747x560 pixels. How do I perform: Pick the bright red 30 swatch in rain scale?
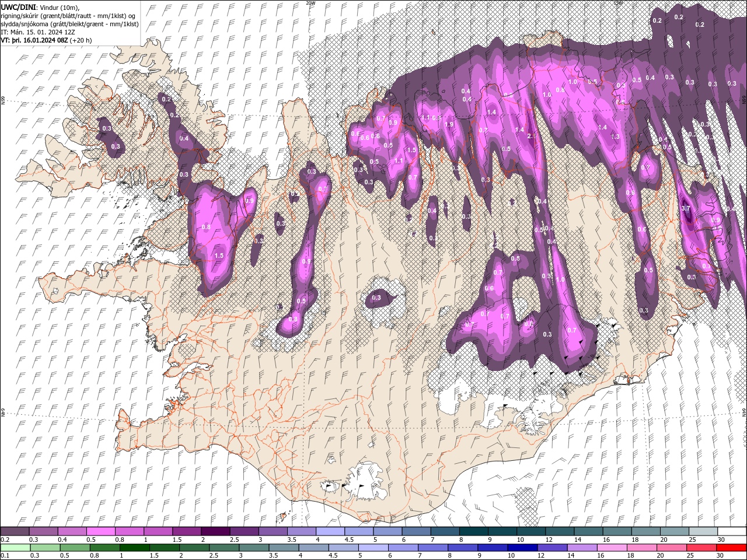731,548
